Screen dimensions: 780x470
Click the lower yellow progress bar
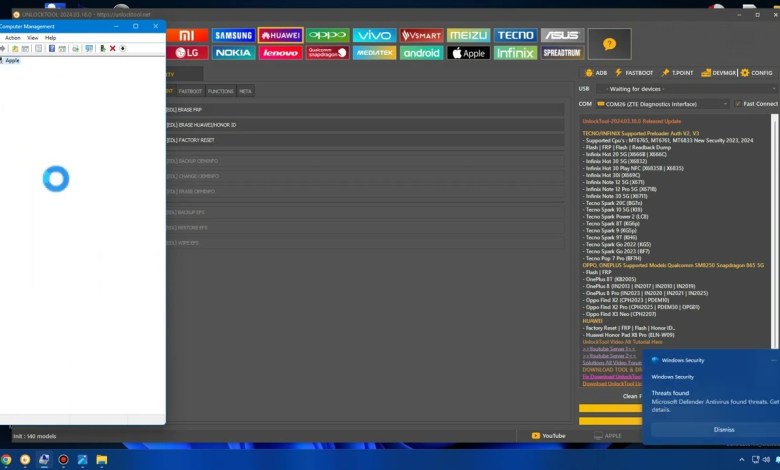[610, 421]
